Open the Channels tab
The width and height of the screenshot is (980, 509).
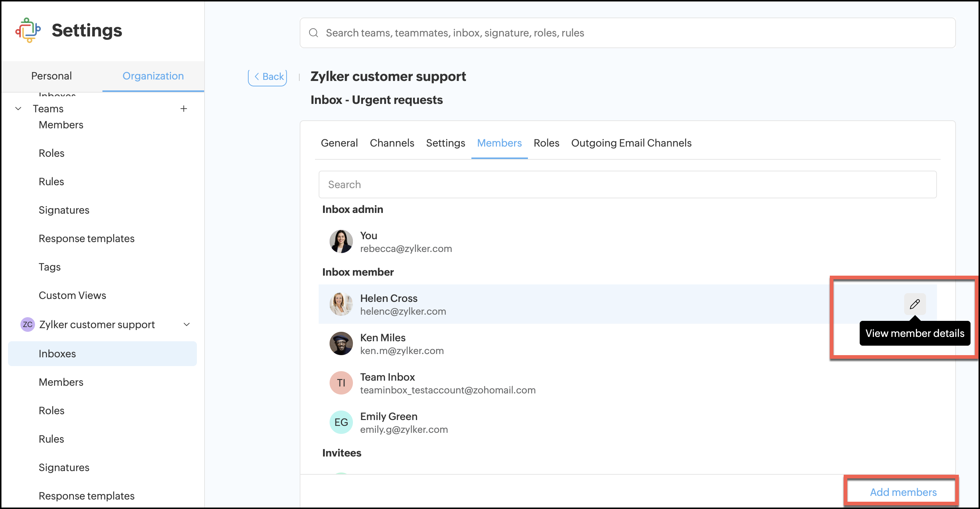(392, 143)
